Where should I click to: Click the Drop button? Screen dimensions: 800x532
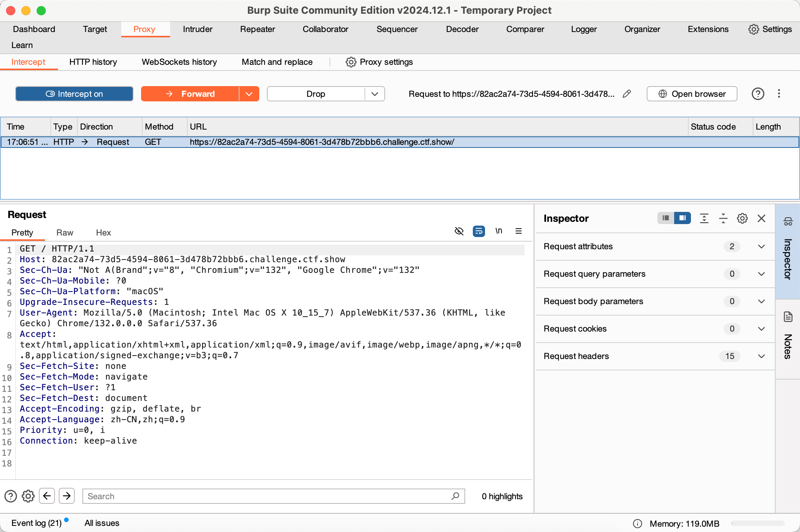point(316,94)
